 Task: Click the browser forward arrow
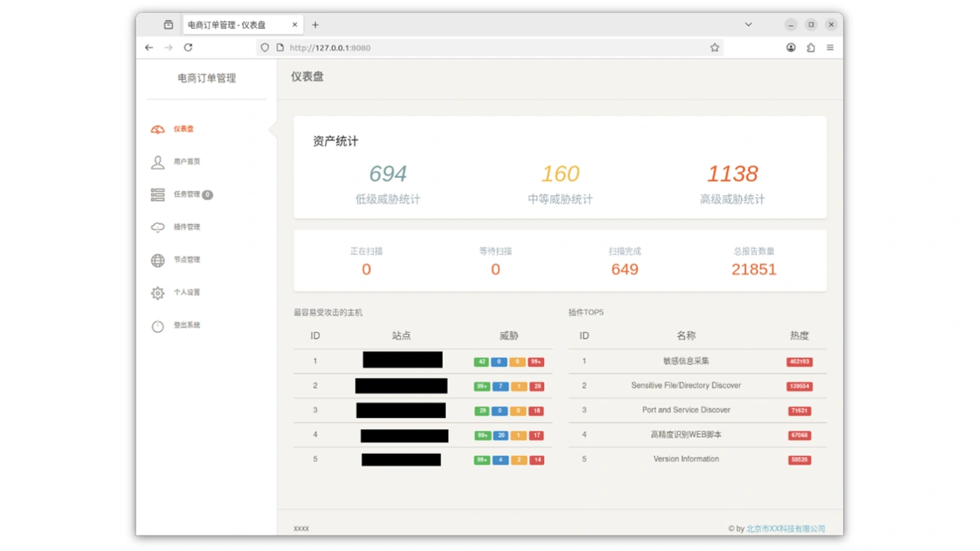168,47
